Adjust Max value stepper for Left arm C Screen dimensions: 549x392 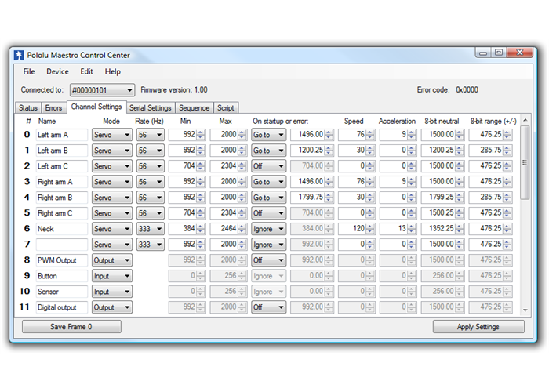242,166
